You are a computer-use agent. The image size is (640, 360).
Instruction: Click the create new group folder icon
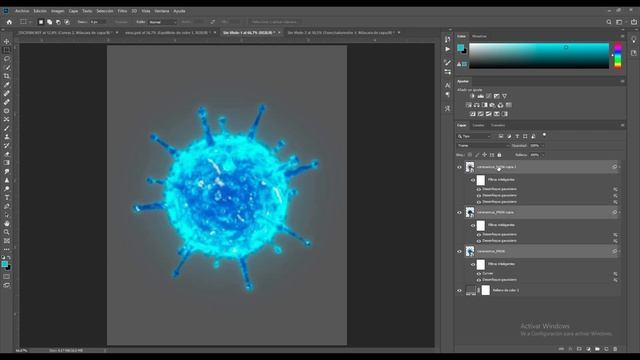coord(597,349)
